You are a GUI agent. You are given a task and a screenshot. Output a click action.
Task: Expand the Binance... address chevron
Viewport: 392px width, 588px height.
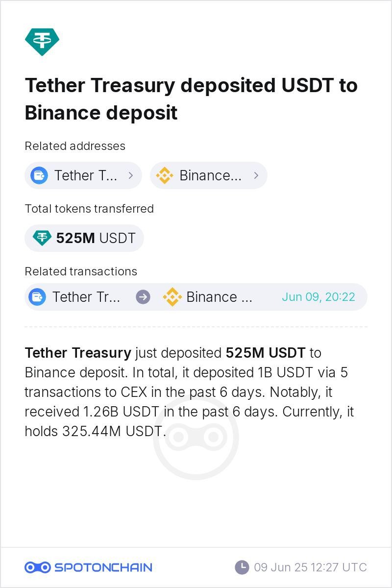(256, 175)
